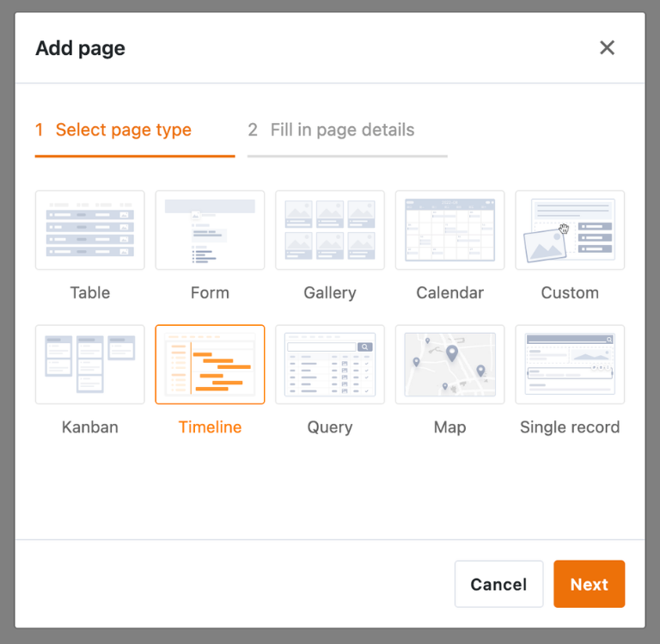Click the Cancel button
Viewport: 660px width, 644px height.
point(498,584)
